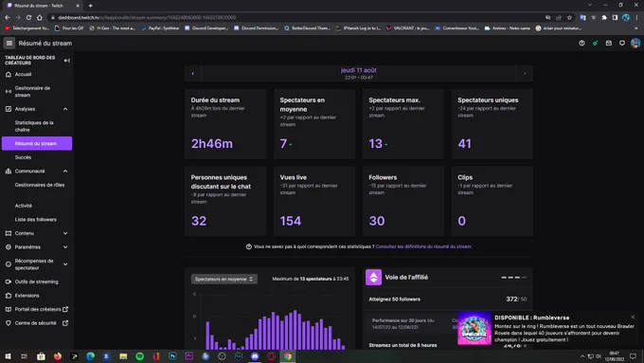Open the profile avatar in dashboard header
The width and height of the screenshot is (644, 363).
tap(635, 44)
